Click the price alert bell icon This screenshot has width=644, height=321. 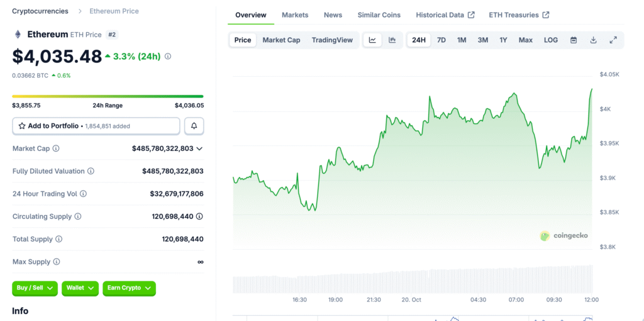coord(194,126)
